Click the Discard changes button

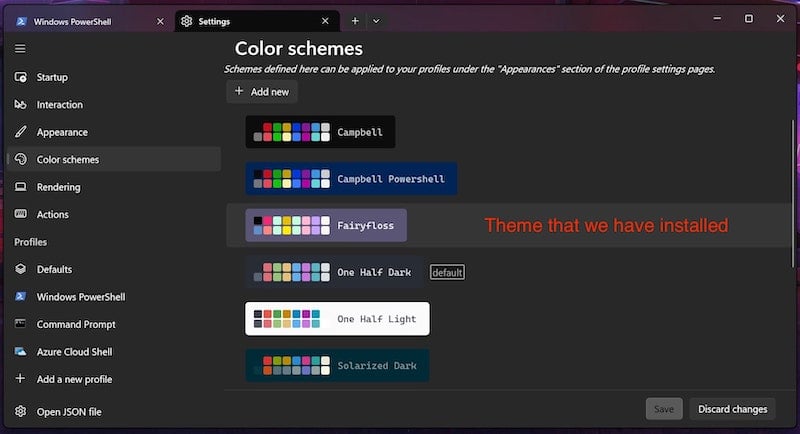[x=733, y=409]
